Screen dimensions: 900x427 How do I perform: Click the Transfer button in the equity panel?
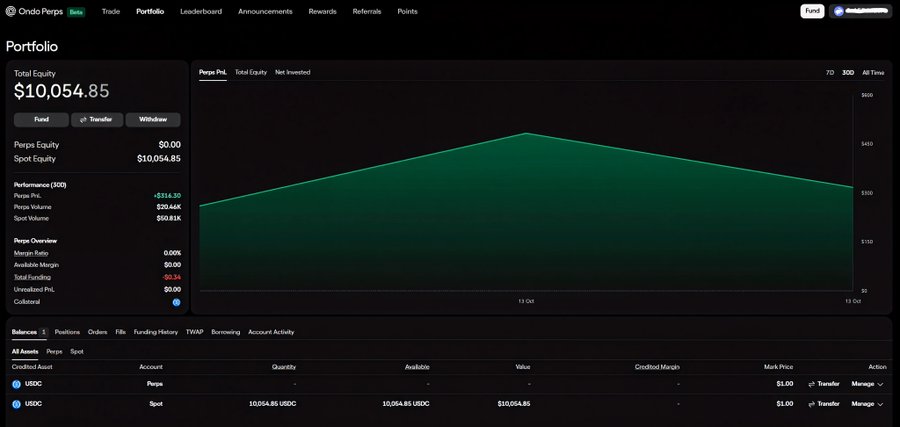coord(96,119)
